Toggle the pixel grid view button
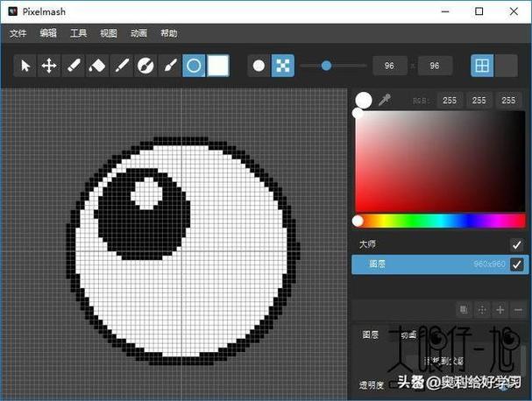532x401 pixels. coord(482,66)
